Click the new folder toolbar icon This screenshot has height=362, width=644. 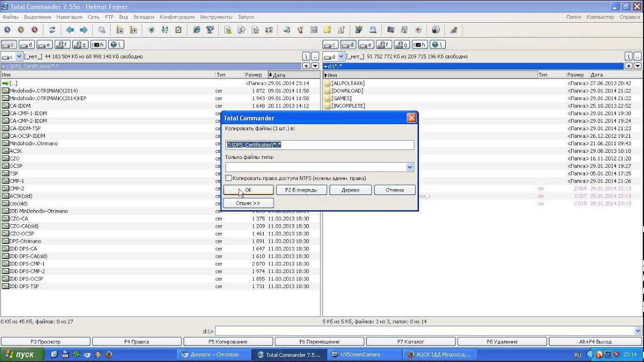coord(327,30)
